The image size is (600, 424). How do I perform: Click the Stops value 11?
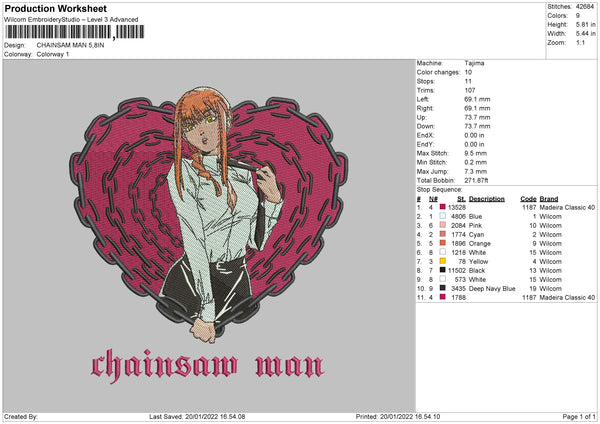pos(468,81)
